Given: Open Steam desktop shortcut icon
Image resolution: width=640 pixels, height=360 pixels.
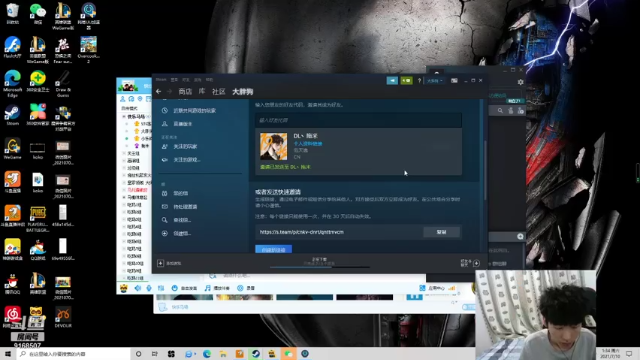Looking at the screenshot, I should [x=13, y=115].
